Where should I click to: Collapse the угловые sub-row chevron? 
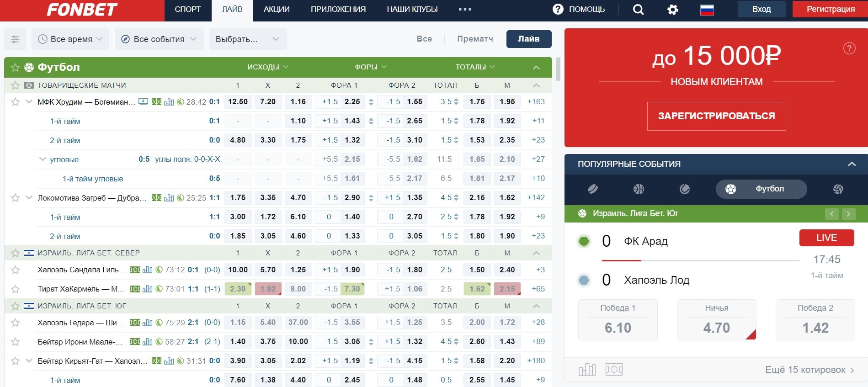click(43, 159)
